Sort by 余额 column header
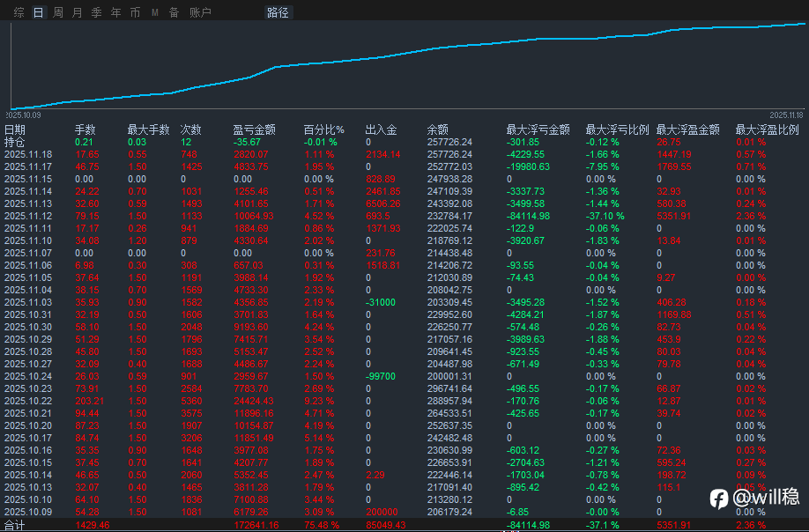This screenshot has width=809, height=532. pos(437,129)
